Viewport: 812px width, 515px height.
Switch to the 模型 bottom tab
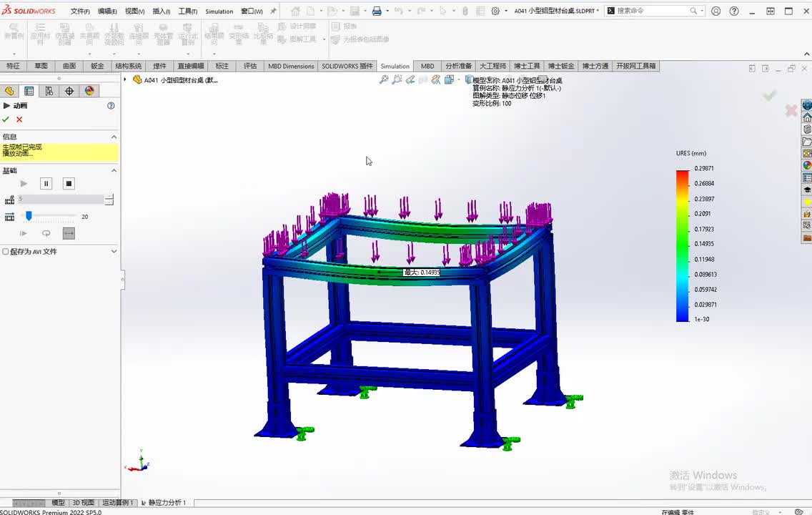[x=58, y=503]
